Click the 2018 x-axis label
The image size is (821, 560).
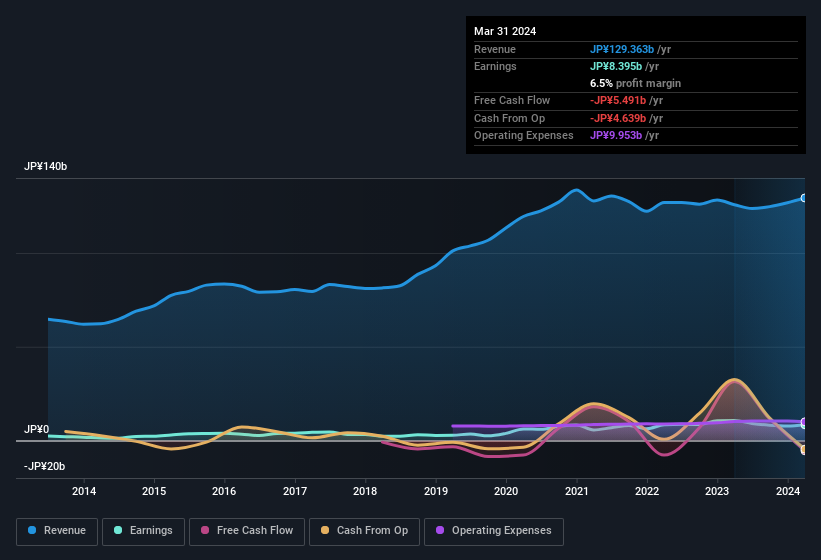[365, 491]
